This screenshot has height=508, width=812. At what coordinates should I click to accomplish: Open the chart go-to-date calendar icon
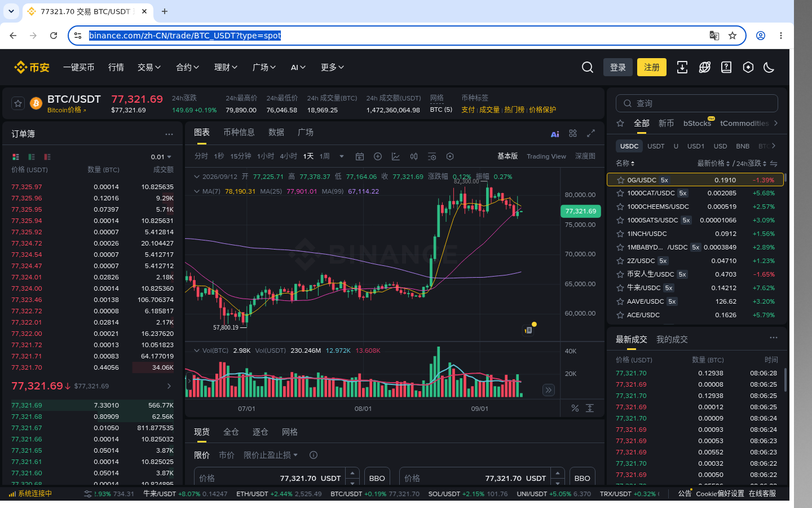360,156
